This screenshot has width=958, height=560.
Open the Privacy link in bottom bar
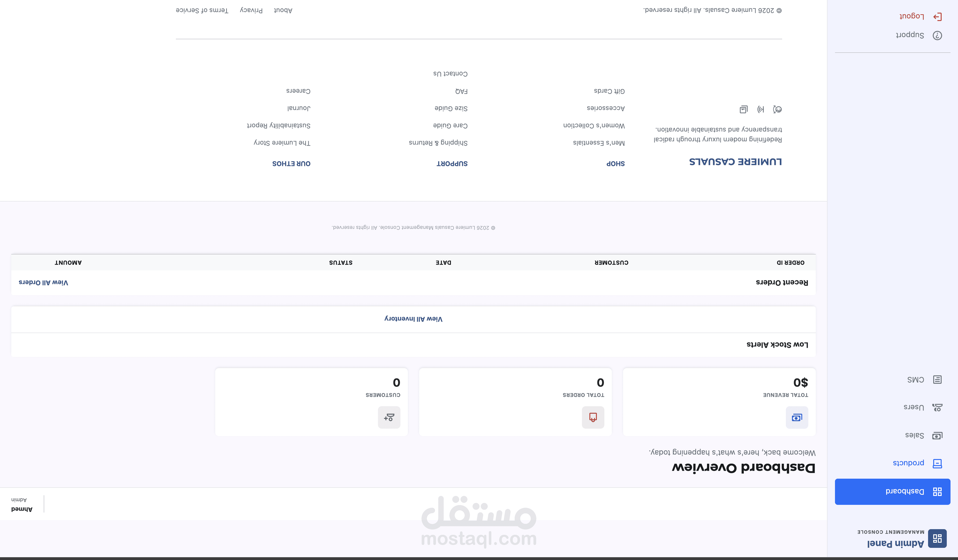tap(251, 10)
